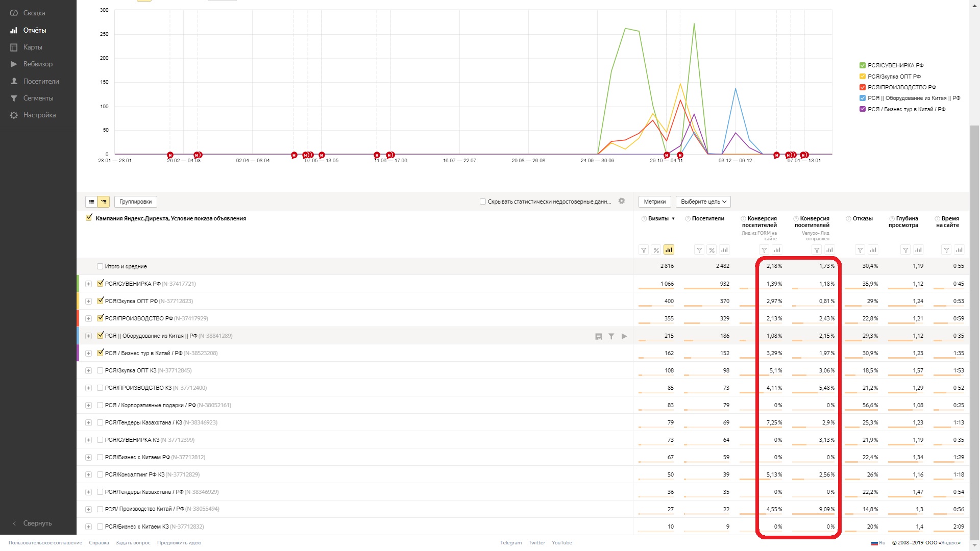Click Группировки button

pyautogui.click(x=136, y=202)
